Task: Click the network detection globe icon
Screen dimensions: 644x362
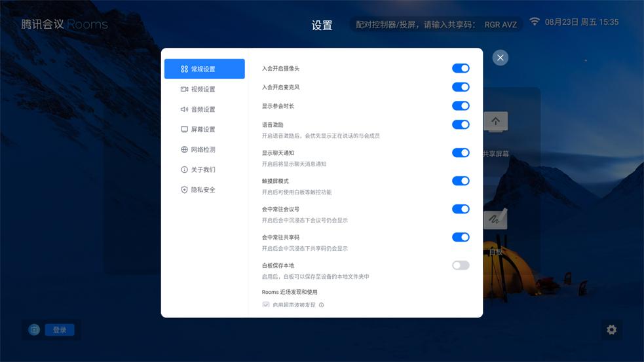Action: point(184,150)
